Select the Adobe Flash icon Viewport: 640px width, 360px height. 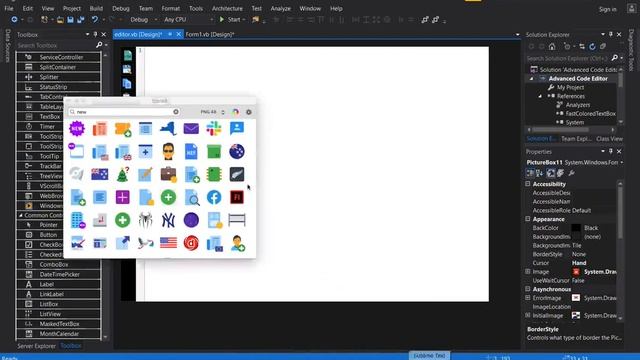point(237,197)
